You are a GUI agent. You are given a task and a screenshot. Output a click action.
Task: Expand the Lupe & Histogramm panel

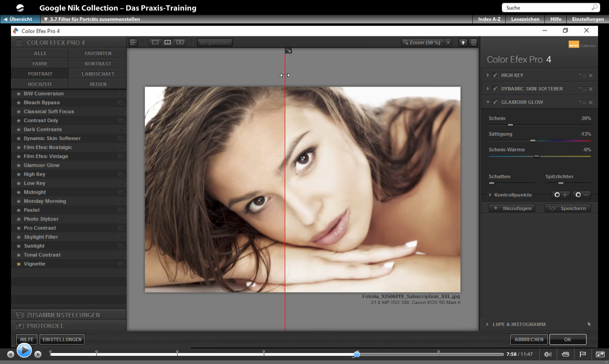coord(488,324)
